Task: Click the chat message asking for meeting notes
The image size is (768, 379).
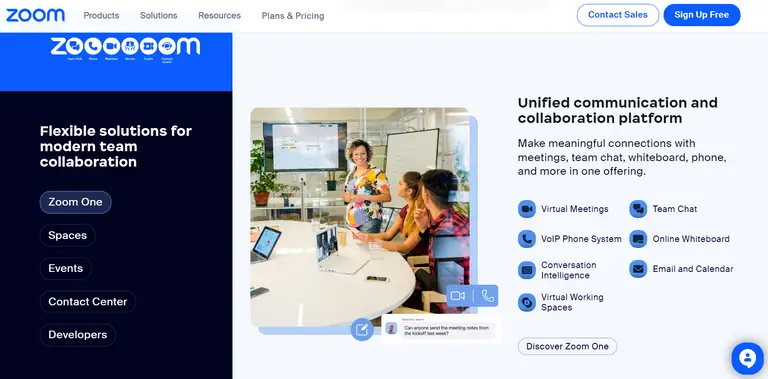Action: pyautogui.click(x=447, y=331)
